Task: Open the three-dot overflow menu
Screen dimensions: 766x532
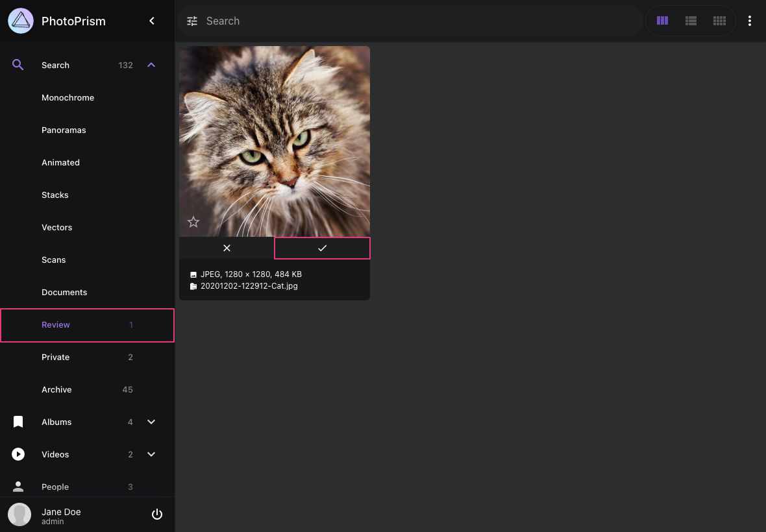Action: coord(750,21)
